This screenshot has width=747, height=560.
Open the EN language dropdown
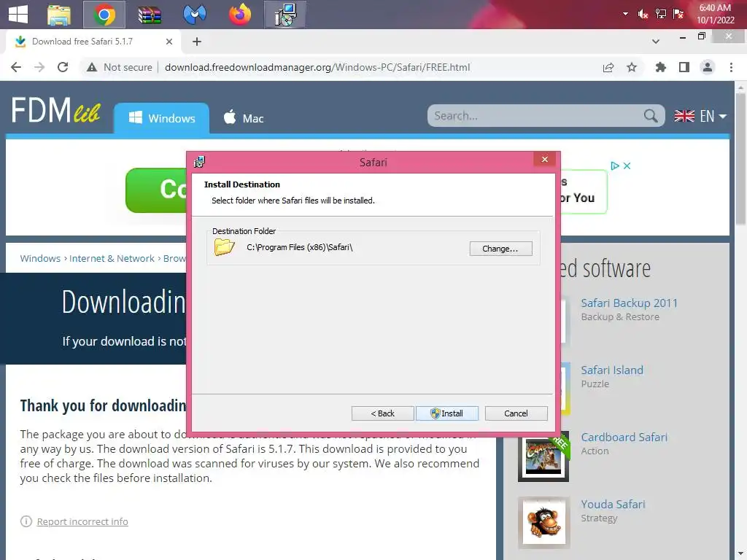700,116
